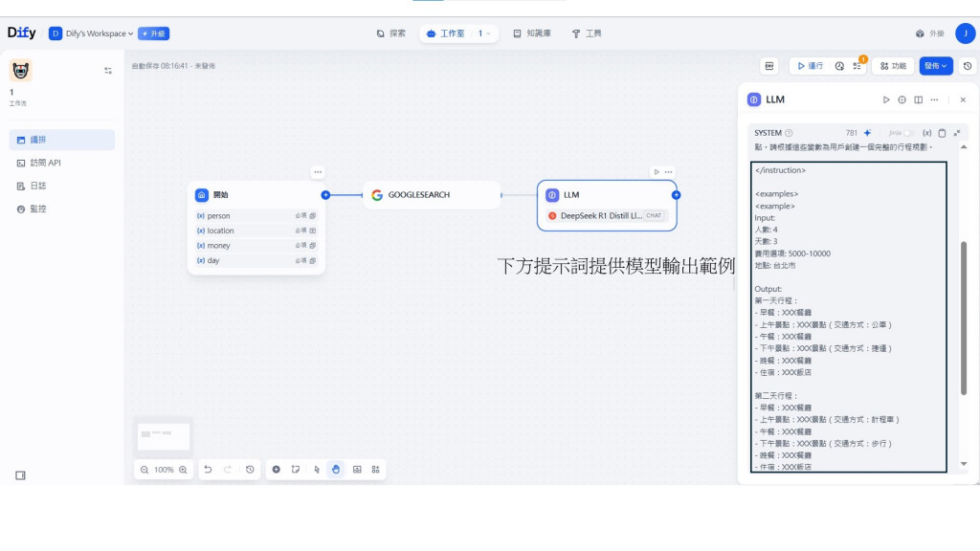This screenshot has height=551, width=980.
Task: Open the LLM panel more options menu
Action: coord(934,99)
